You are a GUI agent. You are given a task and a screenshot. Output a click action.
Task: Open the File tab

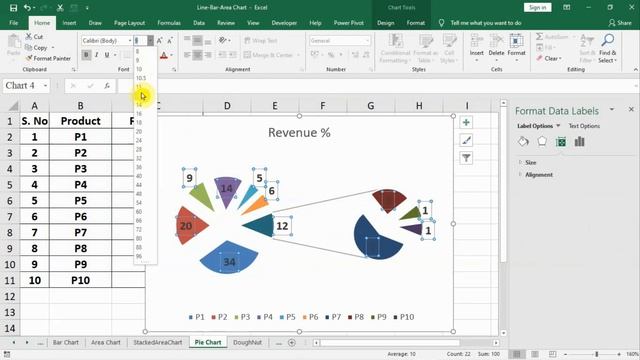tap(13, 23)
